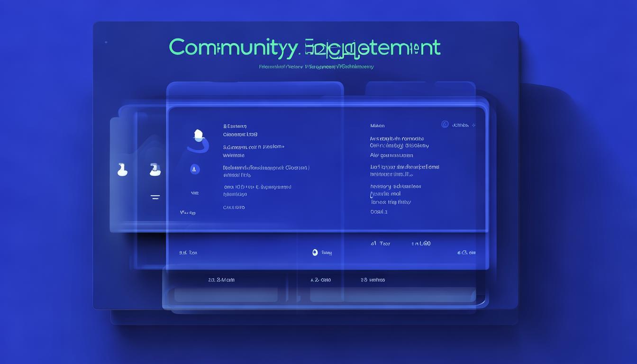
Task: Open the two-line menu icon under the side avatar
Action: coord(155,196)
